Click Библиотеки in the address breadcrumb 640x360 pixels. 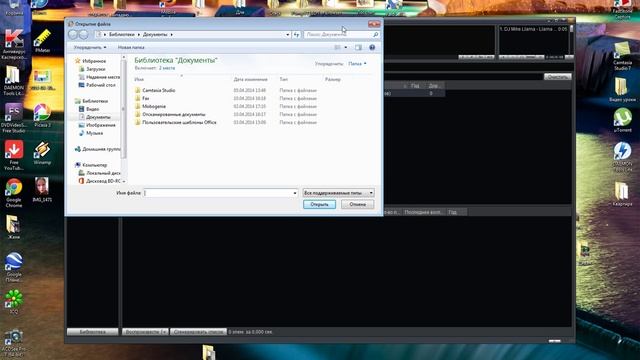click(122, 35)
